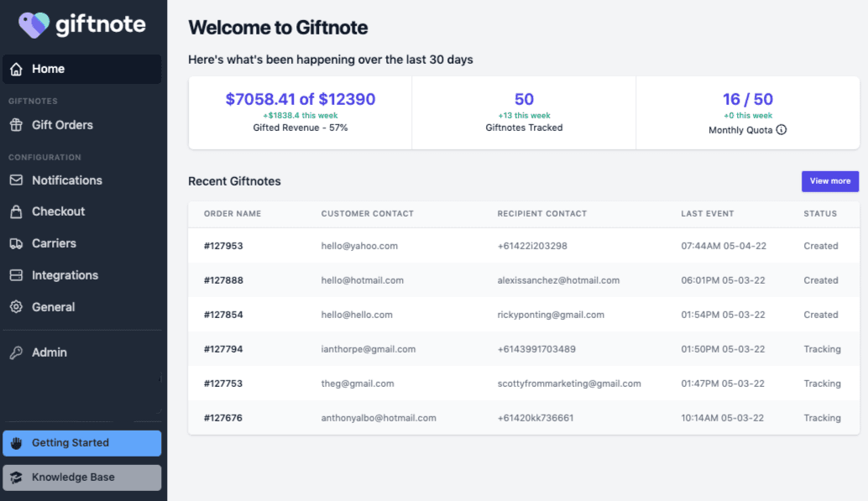868x501 pixels.
Task: Click the 07:44AM 05-04-22 event time
Action: click(724, 246)
